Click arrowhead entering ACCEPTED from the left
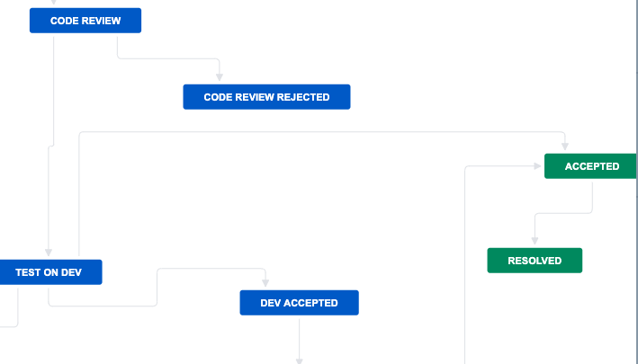638x364 pixels. pyautogui.click(x=537, y=165)
